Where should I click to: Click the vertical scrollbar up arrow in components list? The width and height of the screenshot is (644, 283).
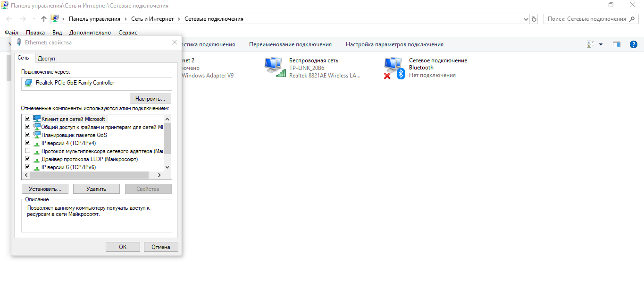point(167,119)
